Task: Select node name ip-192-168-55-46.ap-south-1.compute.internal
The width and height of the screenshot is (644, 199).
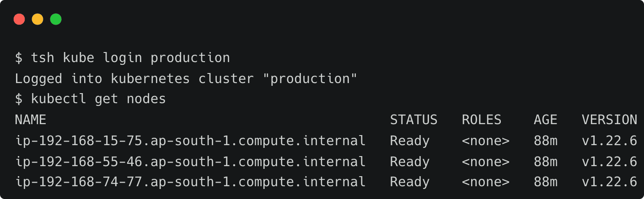Action: [190, 162]
